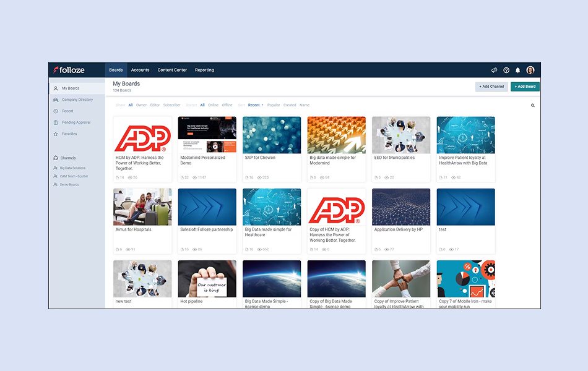This screenshot has height=371, width=588.
Task: Click the Channels section icon
Action: (x=56, y=158)
